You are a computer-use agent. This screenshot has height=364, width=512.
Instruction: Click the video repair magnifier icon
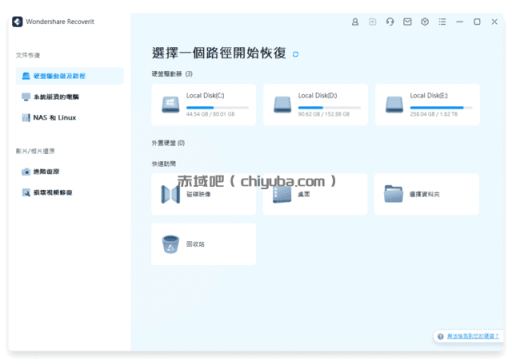click(26, 193)
